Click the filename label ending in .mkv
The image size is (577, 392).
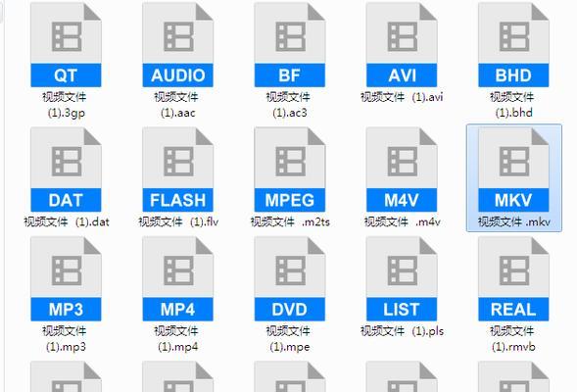[514, 221]
